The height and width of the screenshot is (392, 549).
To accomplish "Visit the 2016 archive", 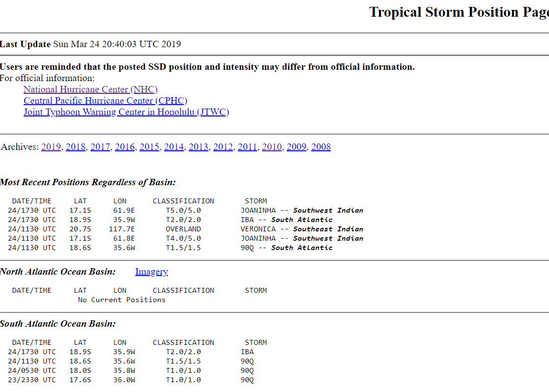I will click(125, 147).
